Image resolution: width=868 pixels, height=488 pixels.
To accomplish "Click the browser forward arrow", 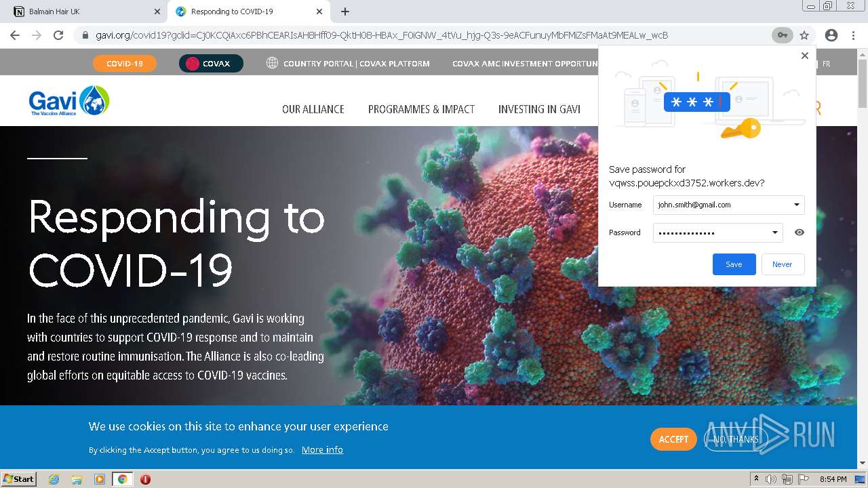I will click(x=37, y=35).
